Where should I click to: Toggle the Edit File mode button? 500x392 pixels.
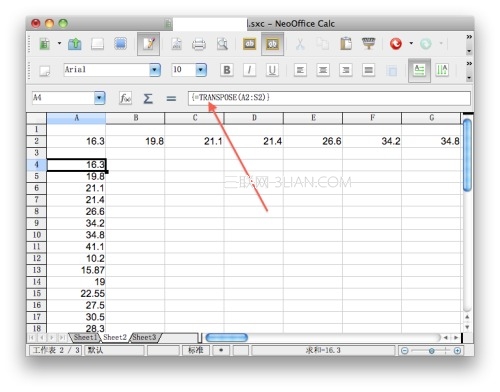(148, 44)
